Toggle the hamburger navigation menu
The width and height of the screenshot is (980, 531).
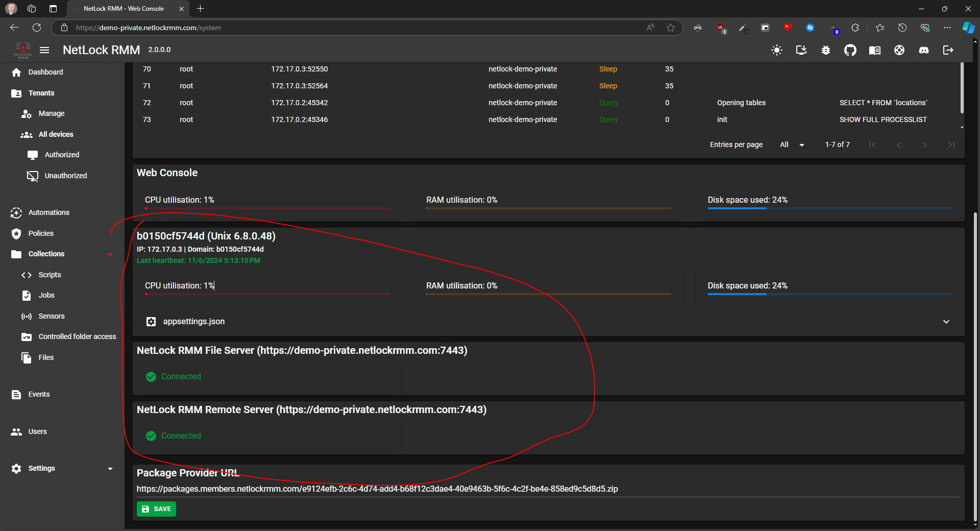(44, 50)
